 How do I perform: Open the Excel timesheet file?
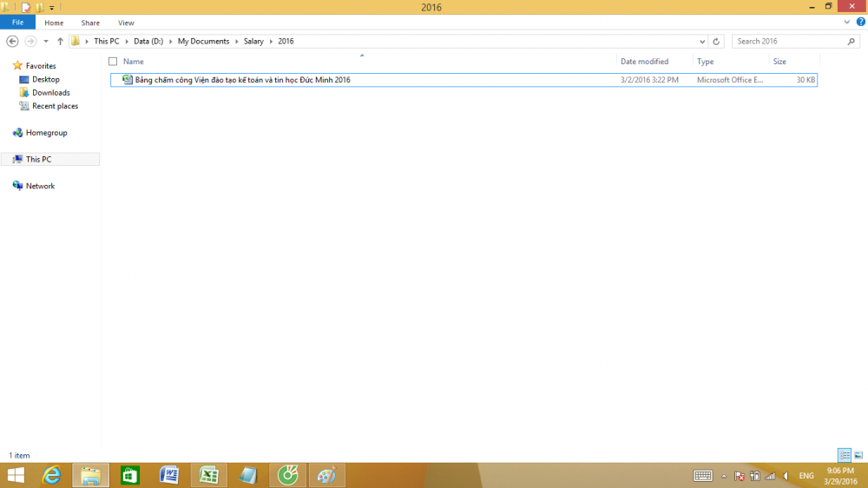(242, 80)
